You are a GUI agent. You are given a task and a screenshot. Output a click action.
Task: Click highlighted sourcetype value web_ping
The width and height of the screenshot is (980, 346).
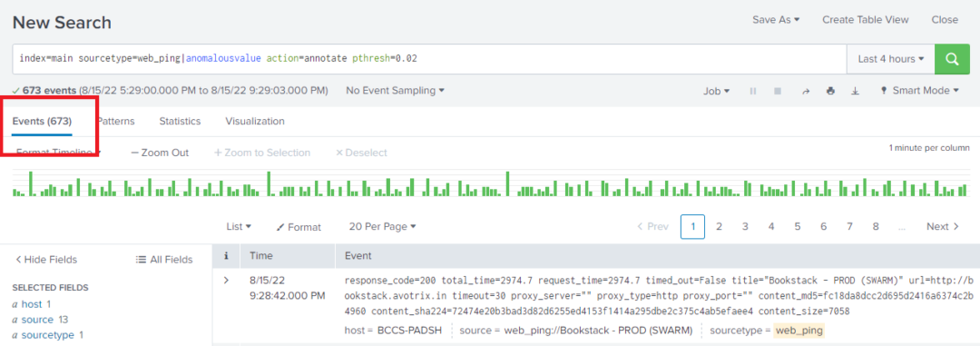click(x=799, y=330)
